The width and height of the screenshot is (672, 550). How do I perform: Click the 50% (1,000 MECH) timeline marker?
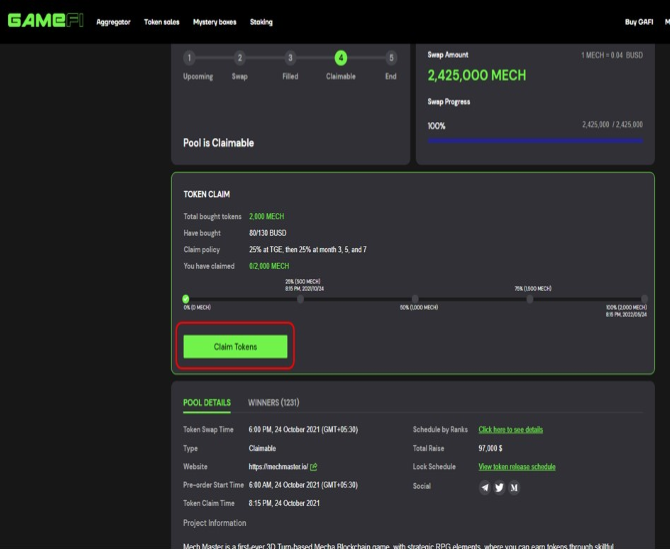click(415, 299)
